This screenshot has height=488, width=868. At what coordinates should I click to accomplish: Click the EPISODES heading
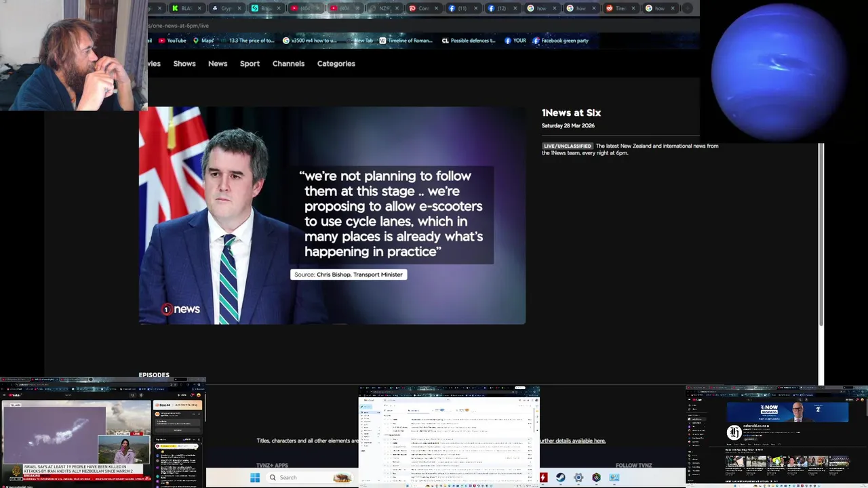[154, 375]
